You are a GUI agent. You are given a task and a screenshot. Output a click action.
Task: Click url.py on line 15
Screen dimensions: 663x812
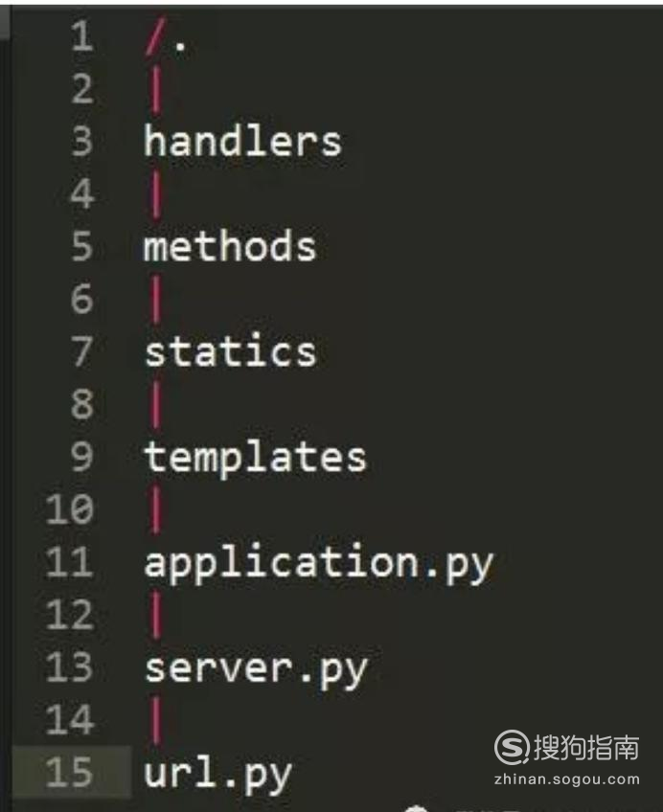point(217,775)
